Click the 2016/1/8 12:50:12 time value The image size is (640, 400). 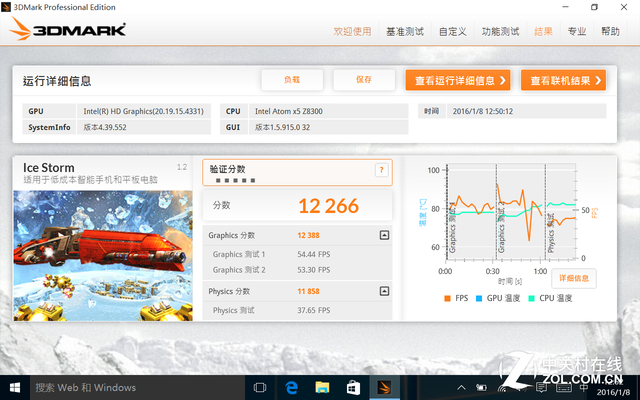(x=482, y=111)
